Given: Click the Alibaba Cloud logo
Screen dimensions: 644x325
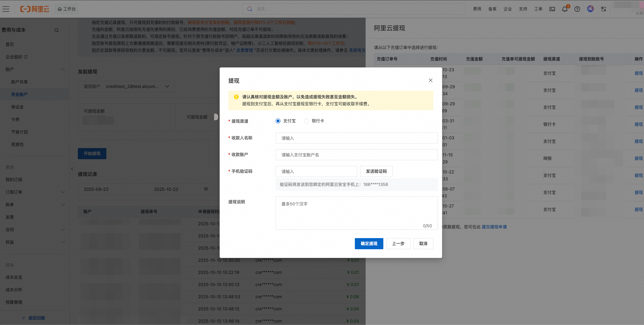Looking at the screenshot, I should tap(35, 9).
